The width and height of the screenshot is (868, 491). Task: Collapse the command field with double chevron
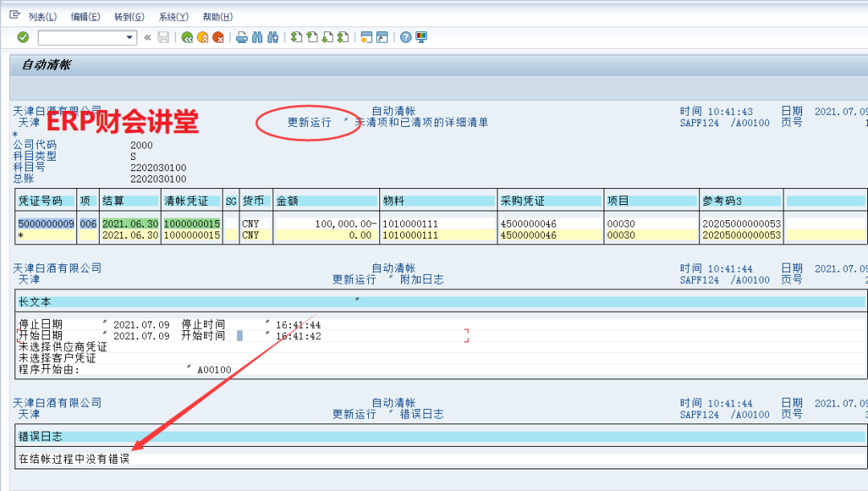point(148,37)
